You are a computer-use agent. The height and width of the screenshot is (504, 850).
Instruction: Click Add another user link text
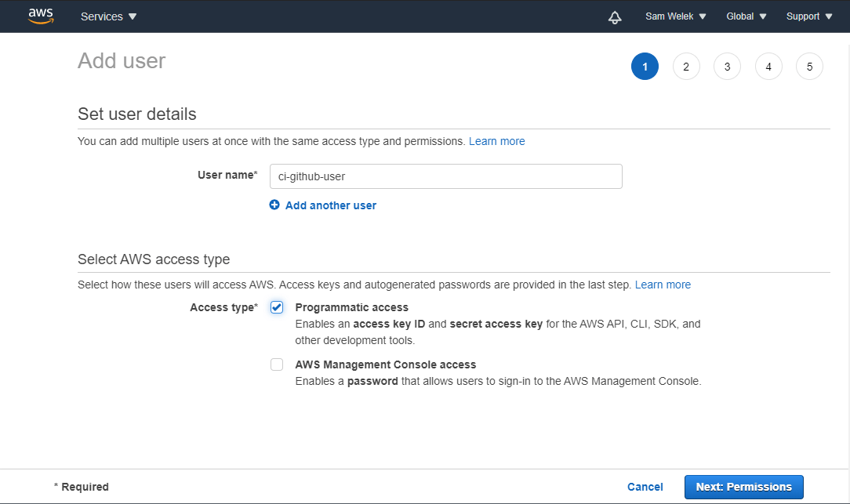pos(331,205)
